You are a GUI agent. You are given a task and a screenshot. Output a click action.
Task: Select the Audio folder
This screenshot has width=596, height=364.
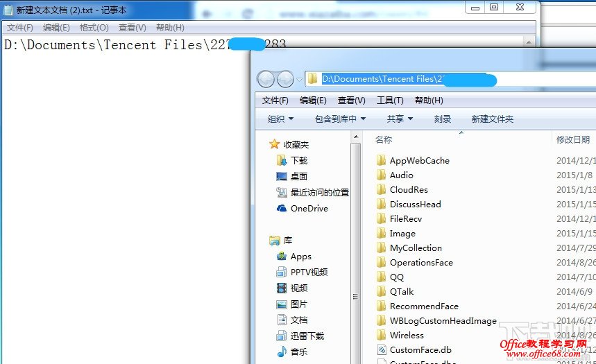tap(402, 175)
